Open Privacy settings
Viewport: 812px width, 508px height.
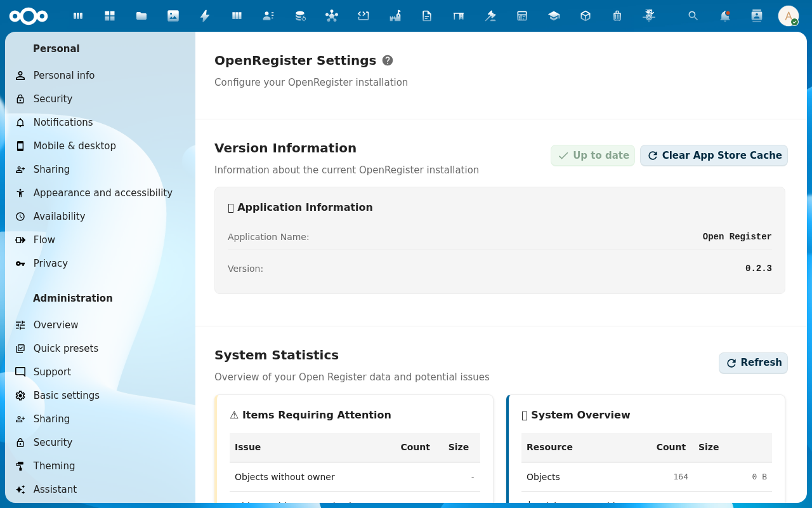(x=100, y=263)
